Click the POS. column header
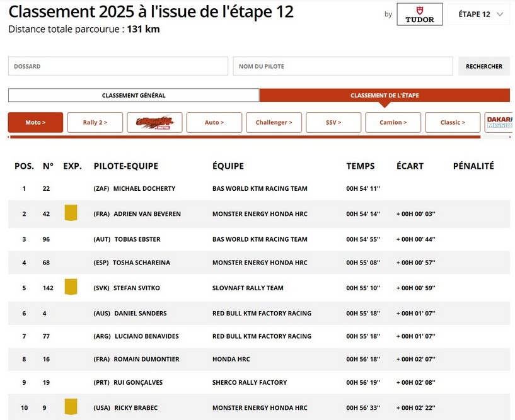Viewport: 515px width, 420px height. click(25, 166)
